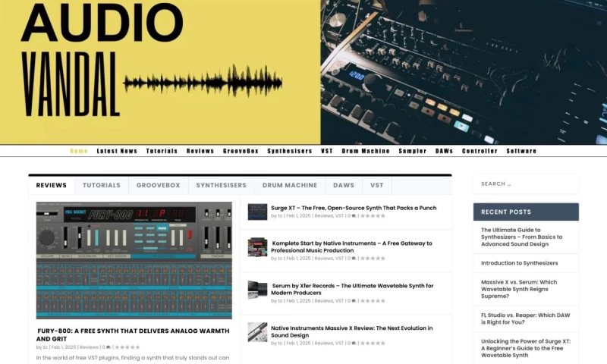Click comment bubble icon on Massive X post
Screen dimensions: 607x364
(354, 343)
